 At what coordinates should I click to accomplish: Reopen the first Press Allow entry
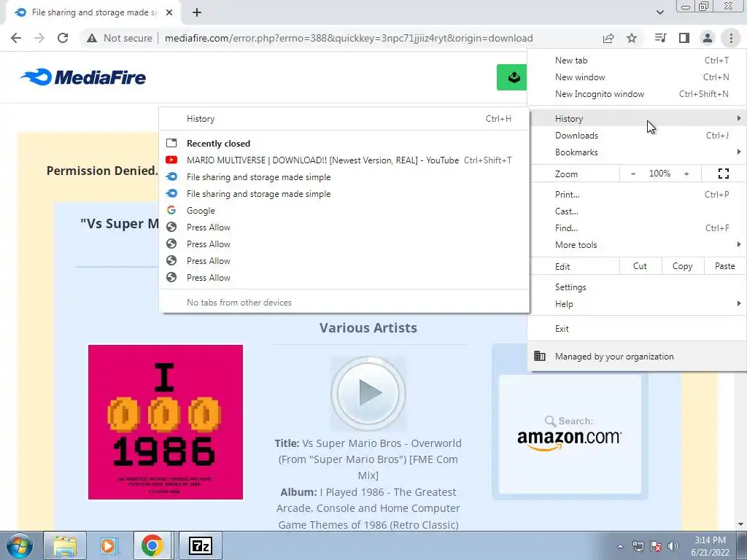pyautogui.click(x=344, y=227)
